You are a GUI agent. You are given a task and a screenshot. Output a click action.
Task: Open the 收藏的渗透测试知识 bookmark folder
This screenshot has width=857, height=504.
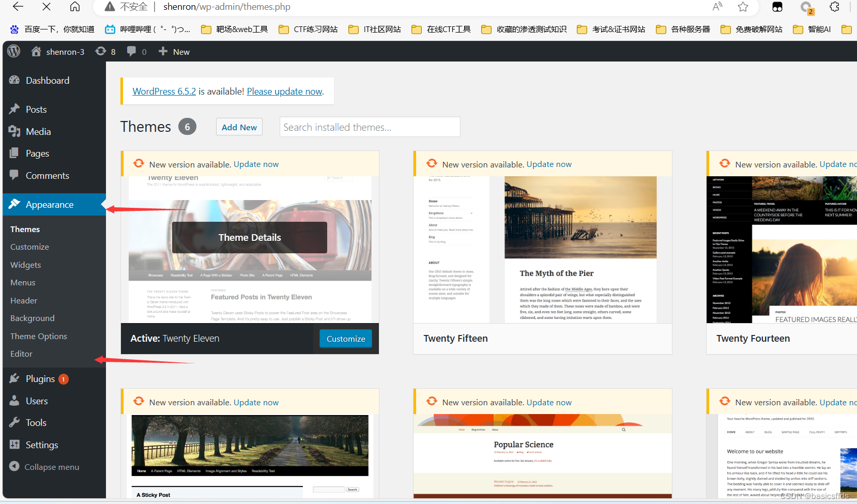pos(524,29)
